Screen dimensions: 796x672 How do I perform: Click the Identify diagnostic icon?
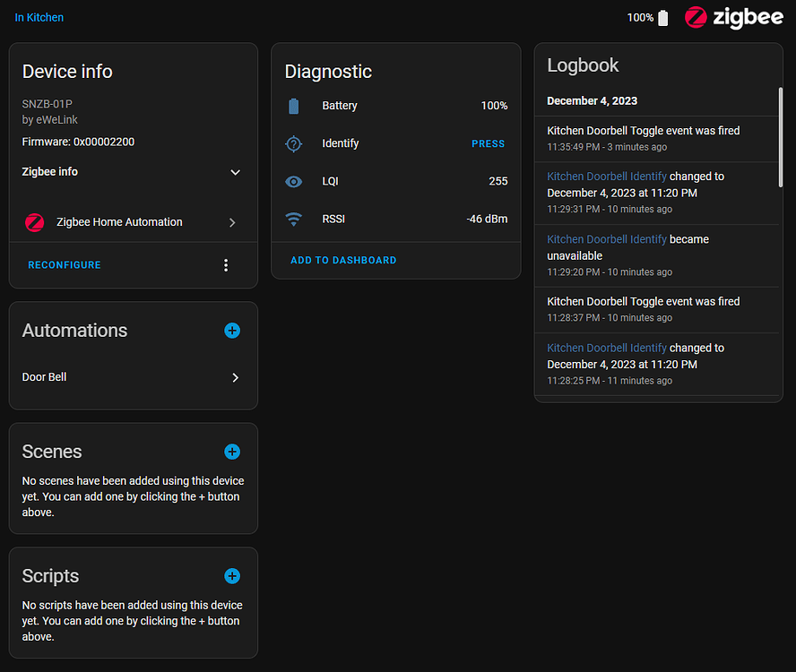point(294,143)
